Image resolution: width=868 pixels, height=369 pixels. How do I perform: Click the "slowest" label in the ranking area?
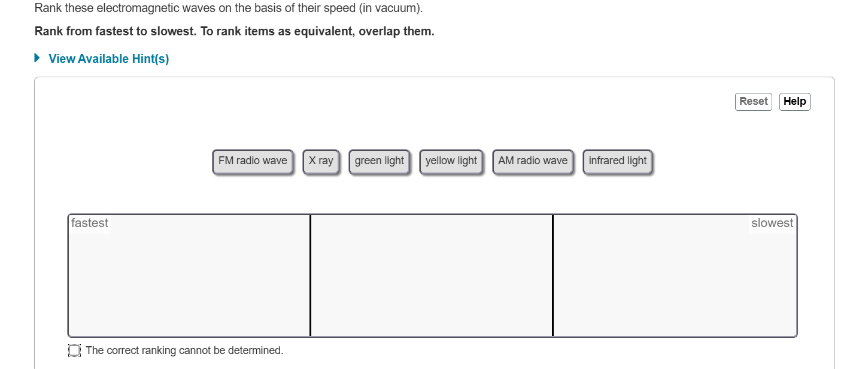coord(772,223)
